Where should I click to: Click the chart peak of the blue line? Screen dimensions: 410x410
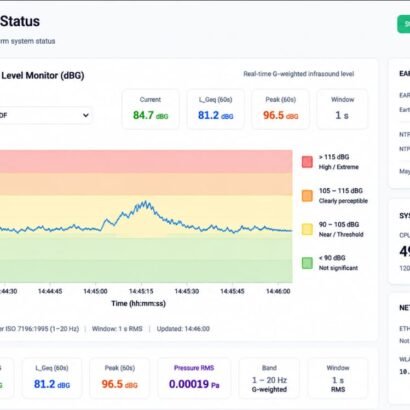(146, 202)
